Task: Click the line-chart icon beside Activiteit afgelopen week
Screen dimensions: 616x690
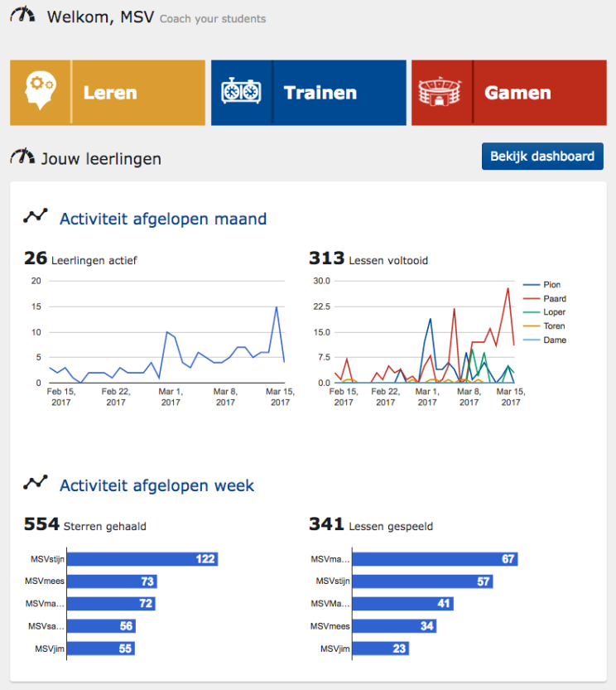Action: coord(36,482)
